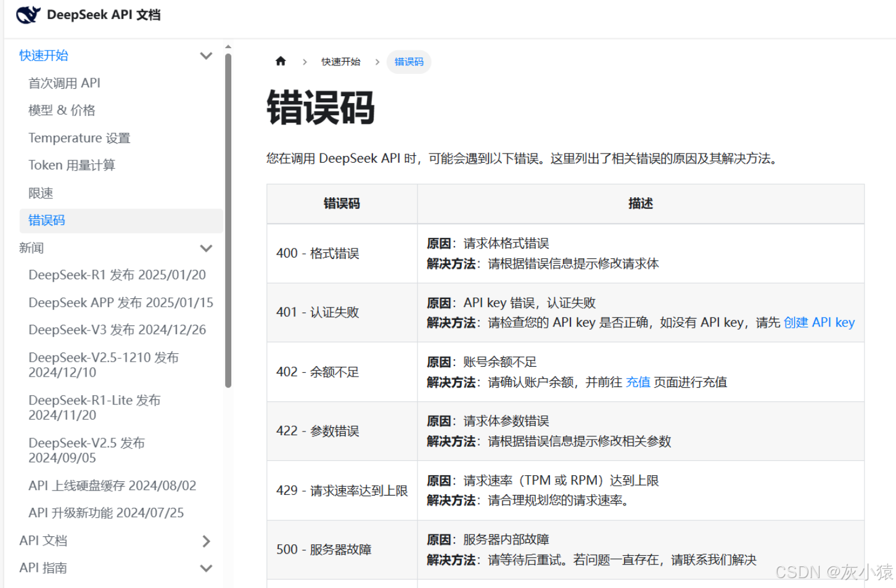Collapse the 快速开始 section chevron
896x588 pixels.
pyautogui.click(x=206, y=55)
